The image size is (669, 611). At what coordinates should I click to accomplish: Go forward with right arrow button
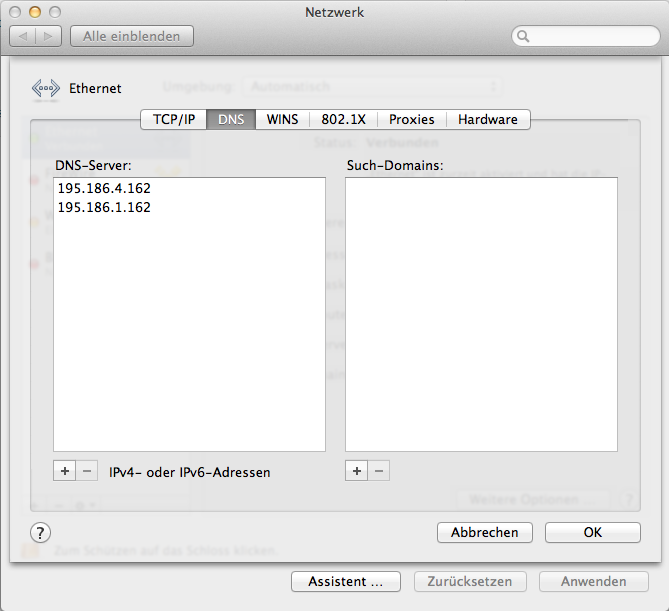point(49,36)
